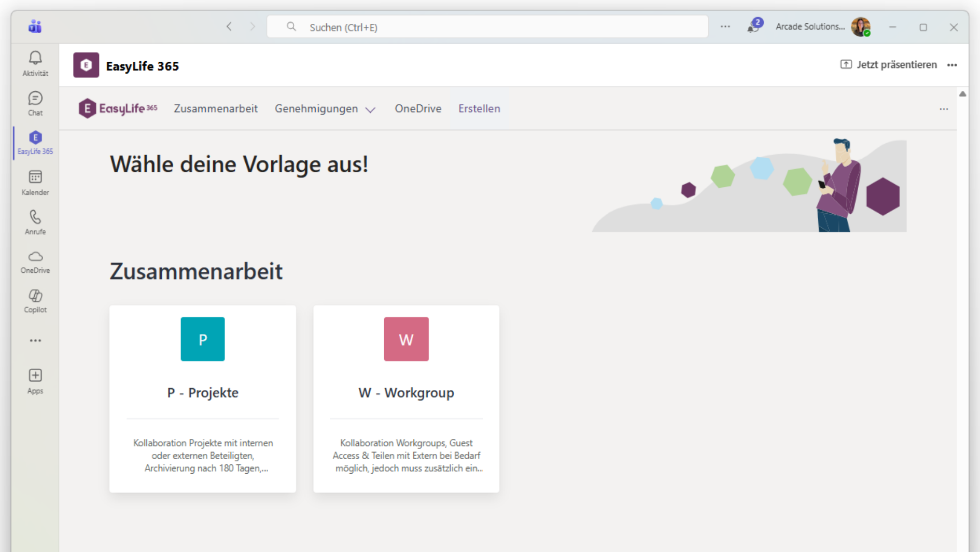Screen dimensions: 980x552
Task: Click the Suchen search field
Action: pyautogui.click(x=487, y=27)
